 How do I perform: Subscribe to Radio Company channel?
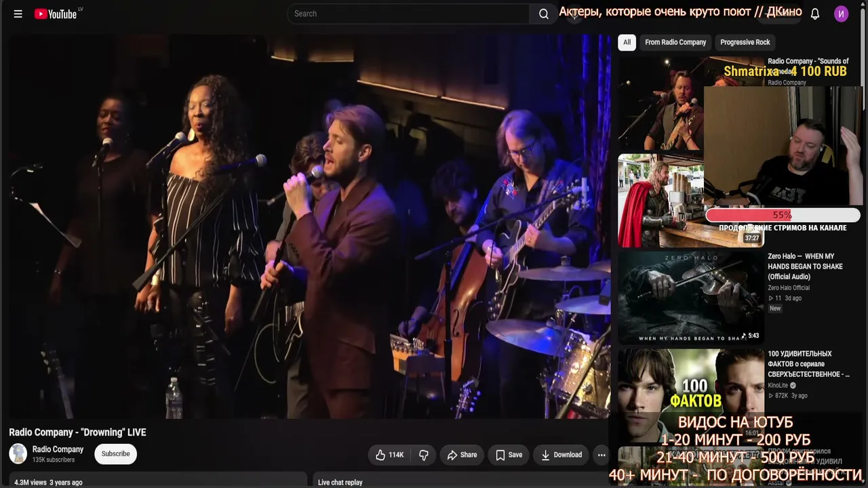[x=116, y=453]
